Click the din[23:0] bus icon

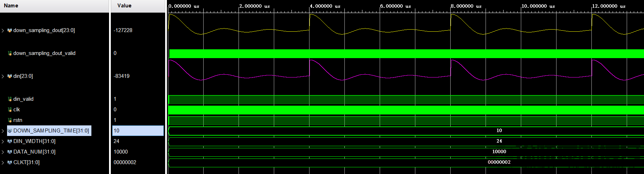[10, 76]
